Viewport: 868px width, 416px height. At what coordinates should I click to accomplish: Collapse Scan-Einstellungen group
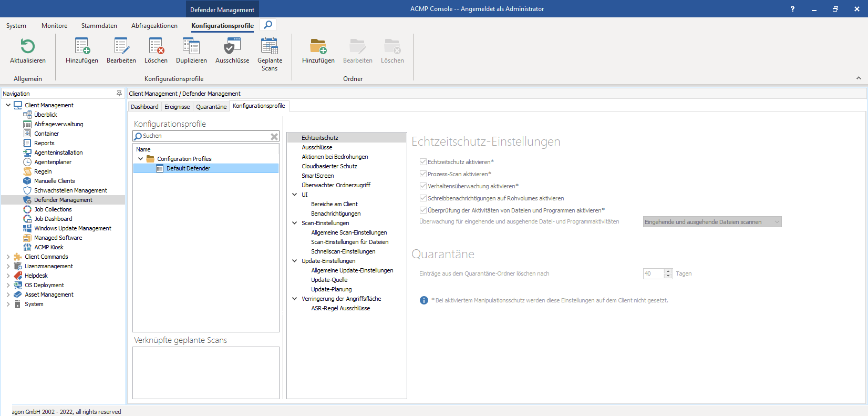[x=295, y=223]
